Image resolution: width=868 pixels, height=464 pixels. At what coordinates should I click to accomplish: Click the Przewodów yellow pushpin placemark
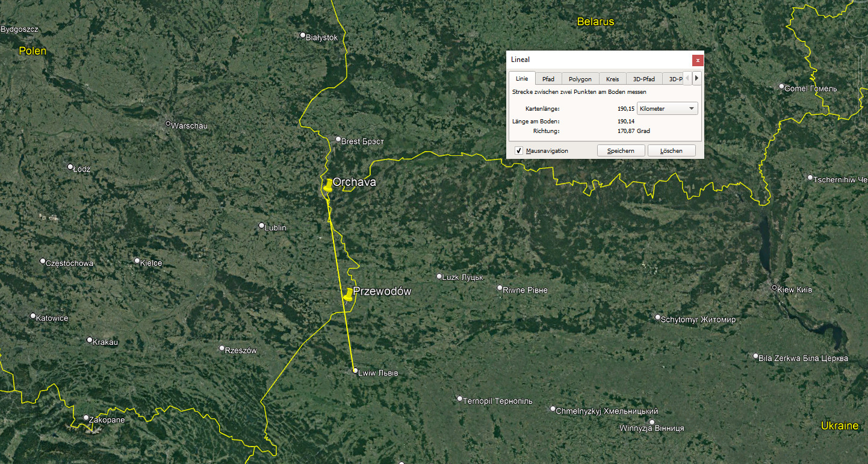(348, 294)
